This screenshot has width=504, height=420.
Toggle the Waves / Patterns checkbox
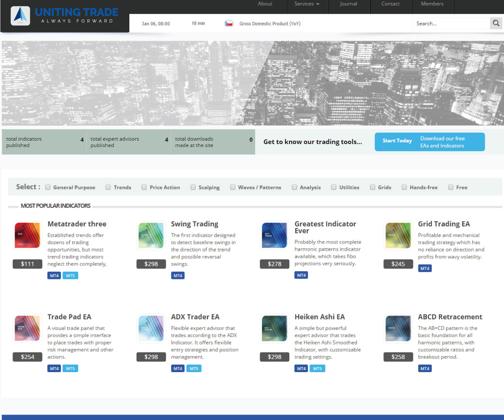(x=233, y=187)
